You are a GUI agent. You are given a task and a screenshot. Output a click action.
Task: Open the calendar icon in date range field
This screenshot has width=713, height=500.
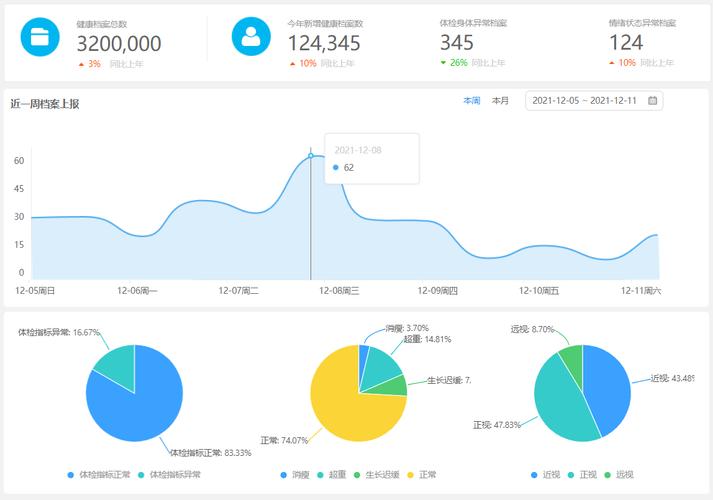pyautogui.click(x=653, y=100)
